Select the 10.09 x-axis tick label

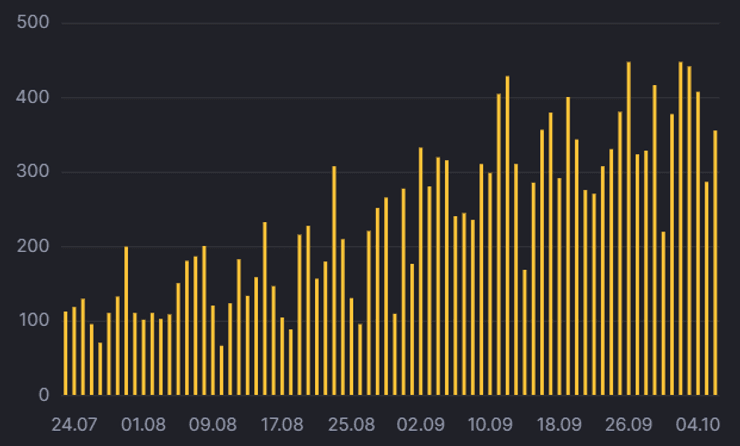490,424
